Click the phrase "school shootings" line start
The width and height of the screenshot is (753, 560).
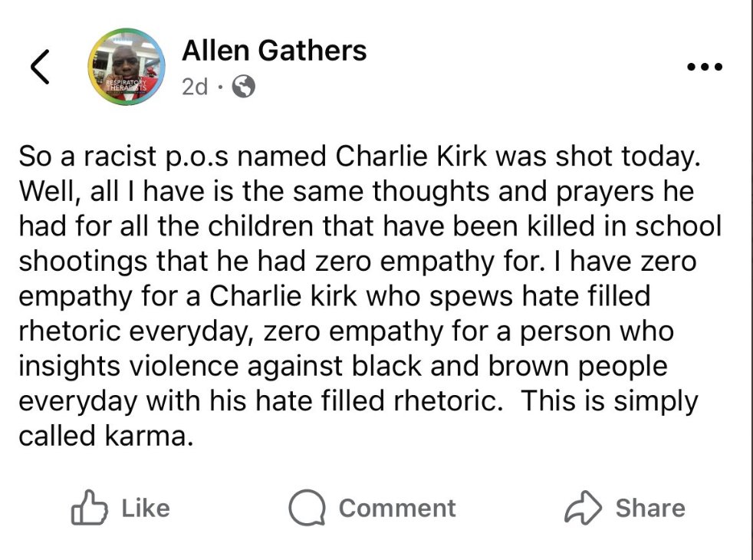83,262
